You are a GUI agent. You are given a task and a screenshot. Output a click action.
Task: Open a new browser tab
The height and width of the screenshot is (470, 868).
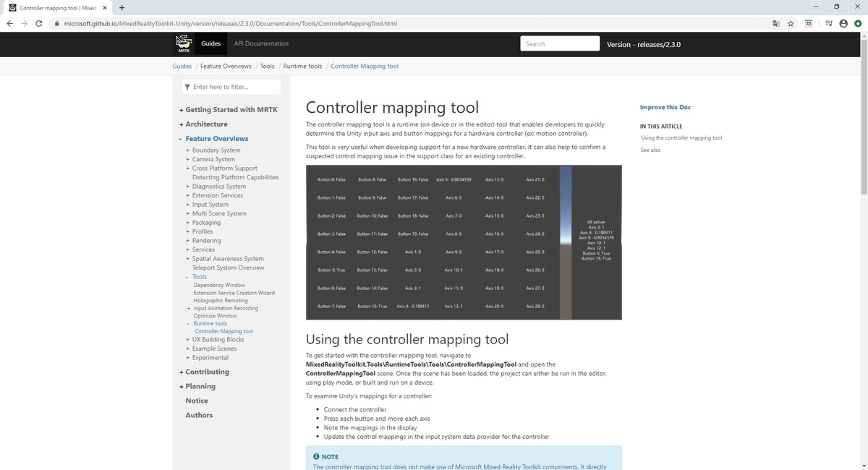pos(121,8)
